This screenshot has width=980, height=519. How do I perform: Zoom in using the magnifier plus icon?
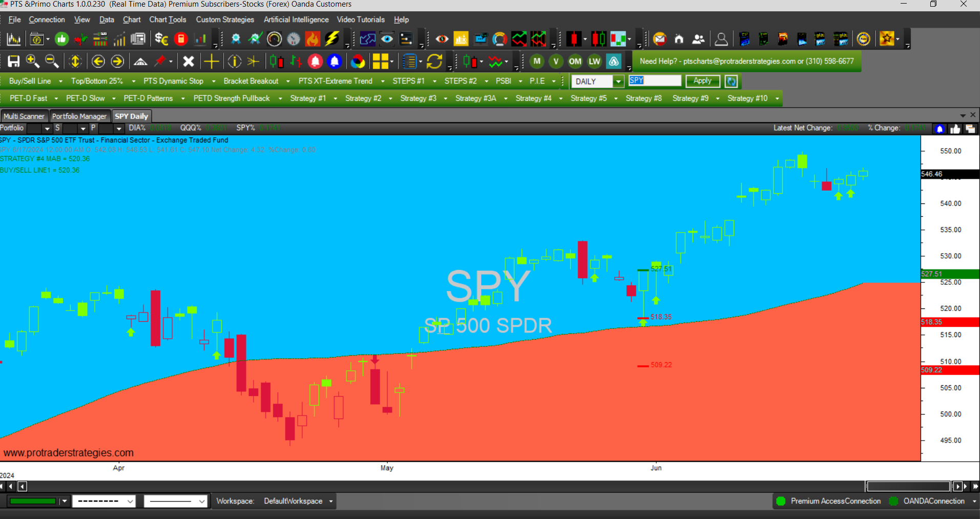tap(32, 61)
